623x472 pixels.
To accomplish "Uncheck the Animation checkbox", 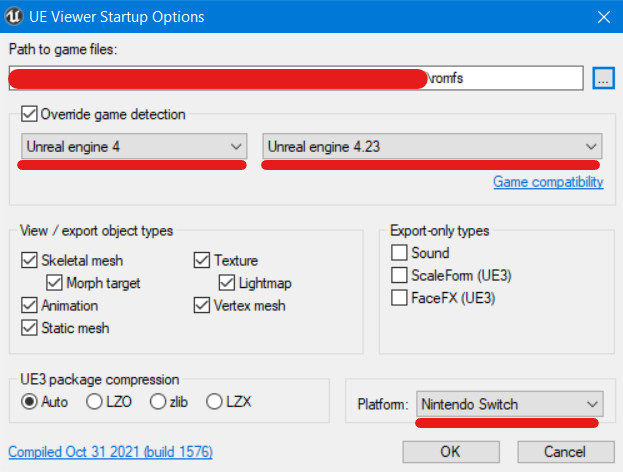I will click(28, 305).
